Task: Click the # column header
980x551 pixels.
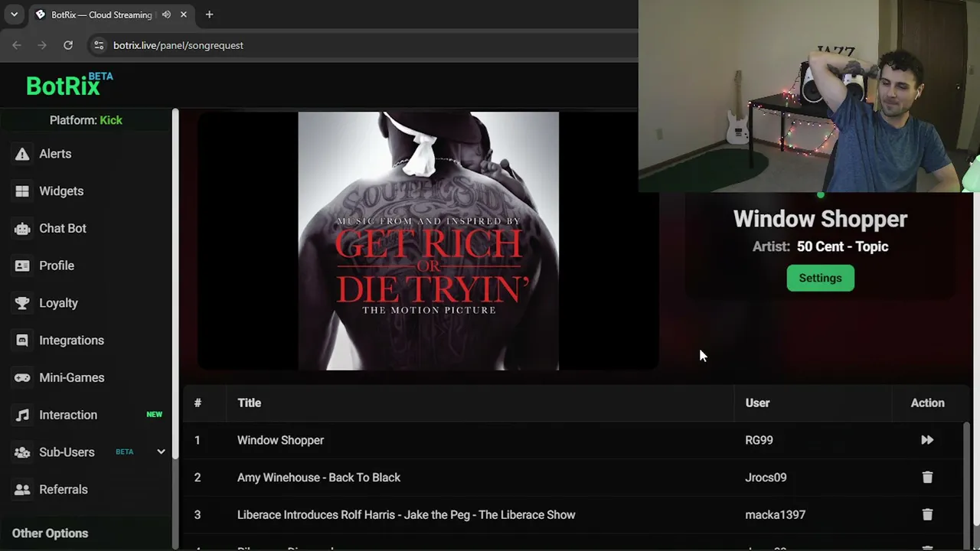Action: pos(198,403)
